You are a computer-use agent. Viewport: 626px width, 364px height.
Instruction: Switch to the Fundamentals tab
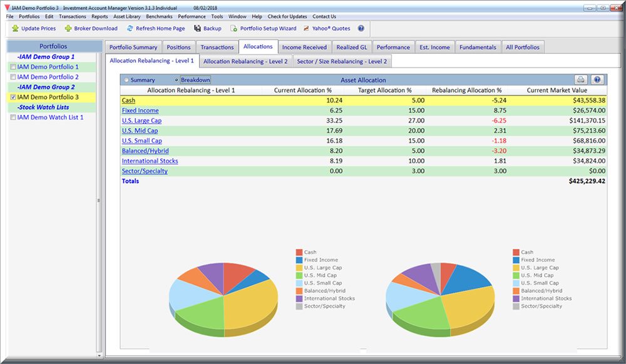point(478,47)
